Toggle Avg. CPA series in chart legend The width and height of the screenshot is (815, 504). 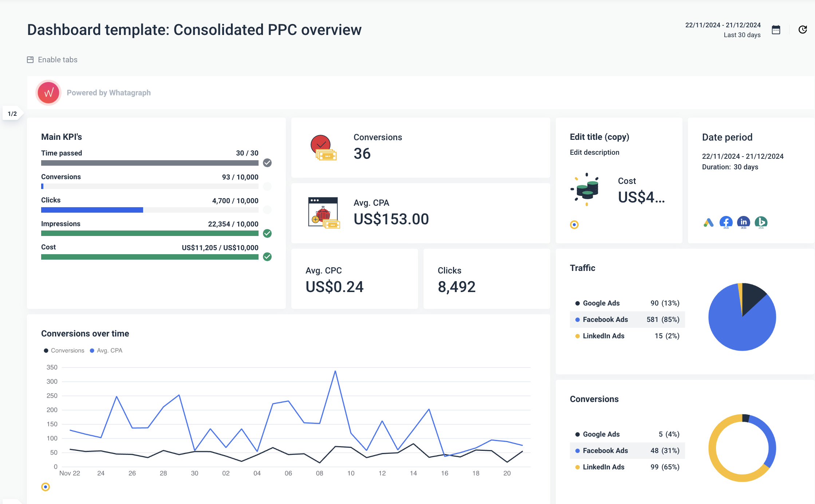[x=106, y=351]
